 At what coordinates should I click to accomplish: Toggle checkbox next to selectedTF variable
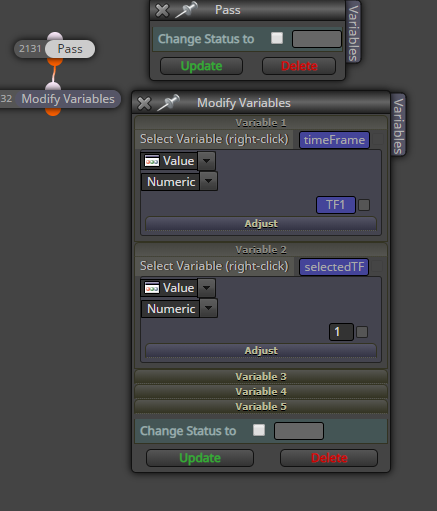coord(377,266)
